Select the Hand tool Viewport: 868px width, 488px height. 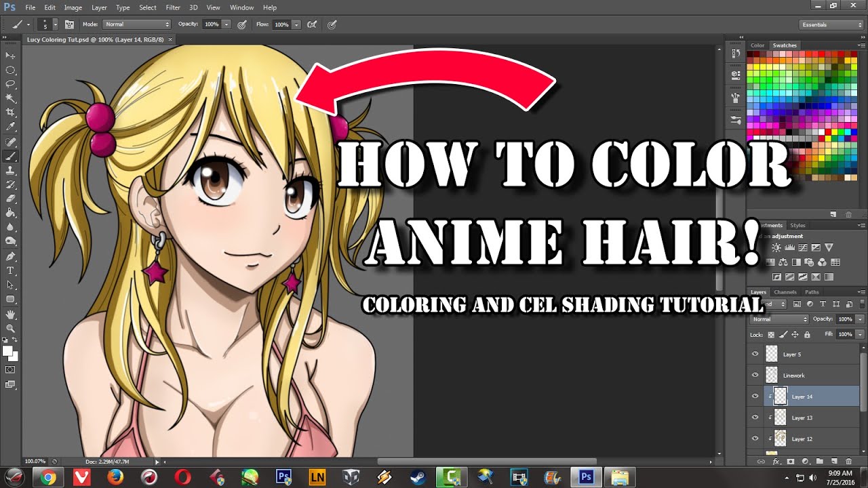click(x=10, y=314)
